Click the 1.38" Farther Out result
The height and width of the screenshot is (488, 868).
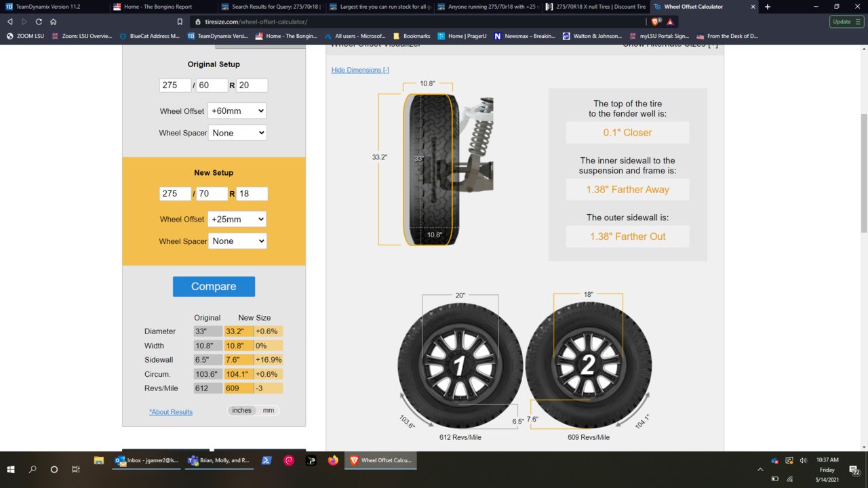(x=627, y=237)
